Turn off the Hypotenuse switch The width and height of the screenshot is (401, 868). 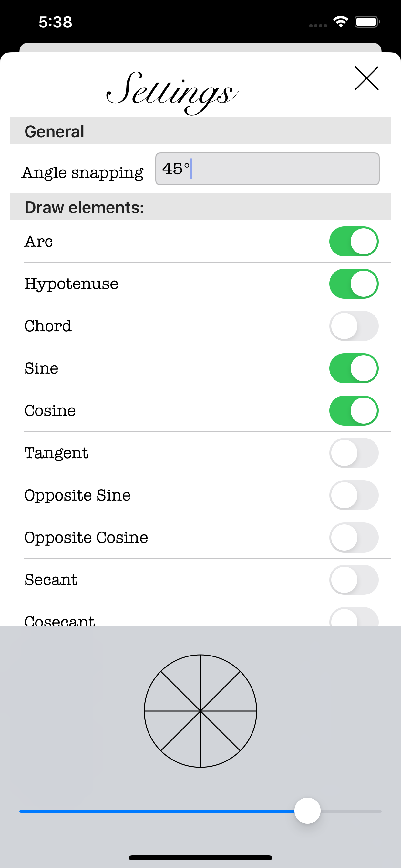click(354, 284)
